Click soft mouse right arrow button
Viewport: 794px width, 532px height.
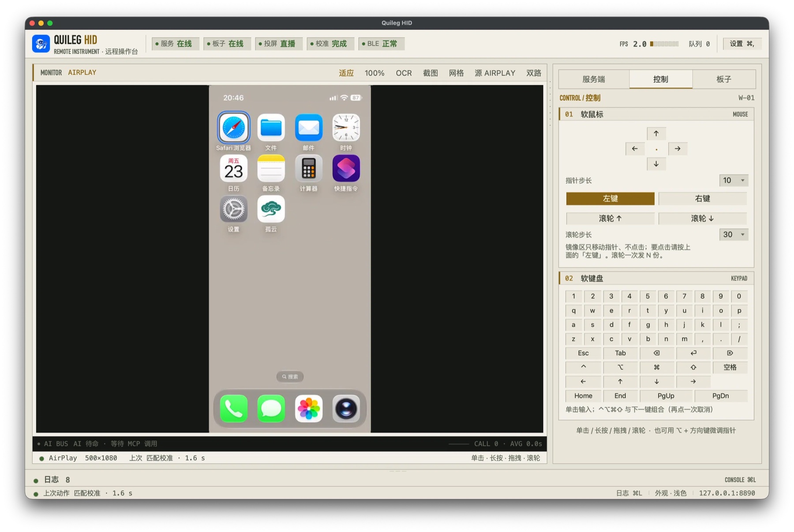678,149
